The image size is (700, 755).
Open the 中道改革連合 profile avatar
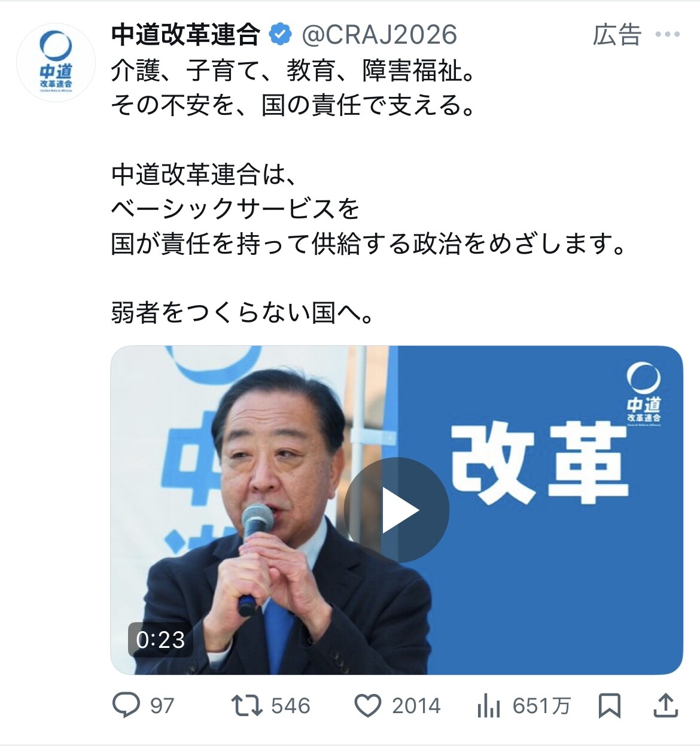point(56,62)
